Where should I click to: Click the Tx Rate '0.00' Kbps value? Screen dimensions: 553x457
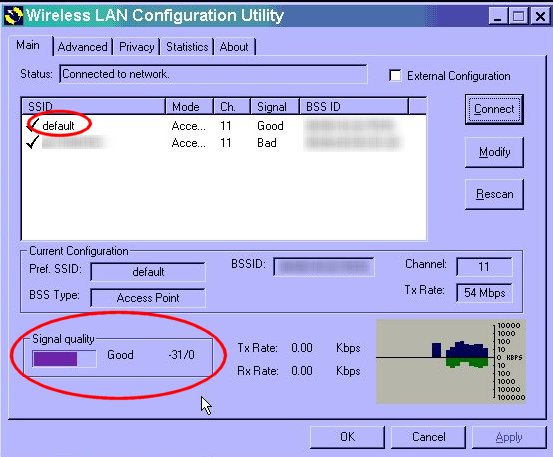click(x=302, y=348)
